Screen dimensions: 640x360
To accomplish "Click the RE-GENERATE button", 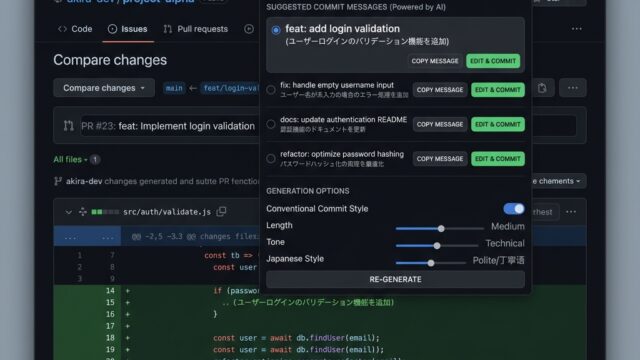I will coord(395,279).
